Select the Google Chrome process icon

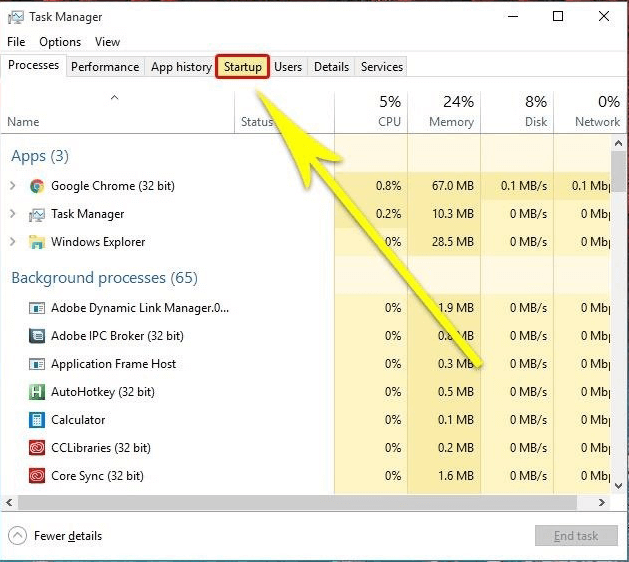click(37, 186)
